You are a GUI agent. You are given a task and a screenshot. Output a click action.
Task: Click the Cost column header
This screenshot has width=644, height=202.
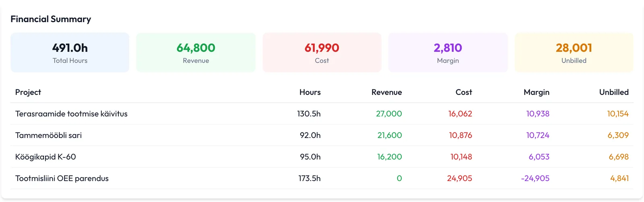[x=464, y=92]
